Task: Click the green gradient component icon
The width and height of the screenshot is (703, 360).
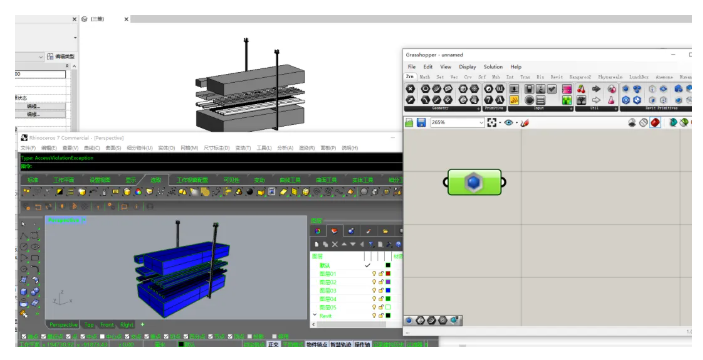Action: [x=567, y=100]
